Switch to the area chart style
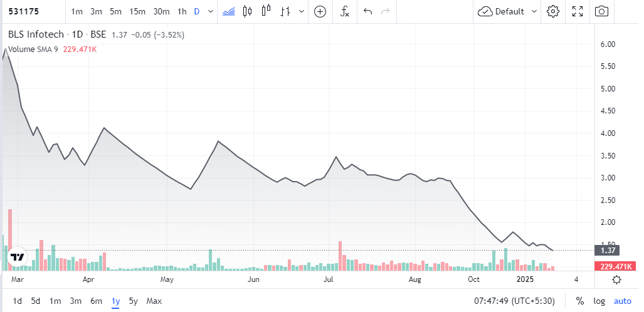 pyautogui.click(x=229, y=11)
